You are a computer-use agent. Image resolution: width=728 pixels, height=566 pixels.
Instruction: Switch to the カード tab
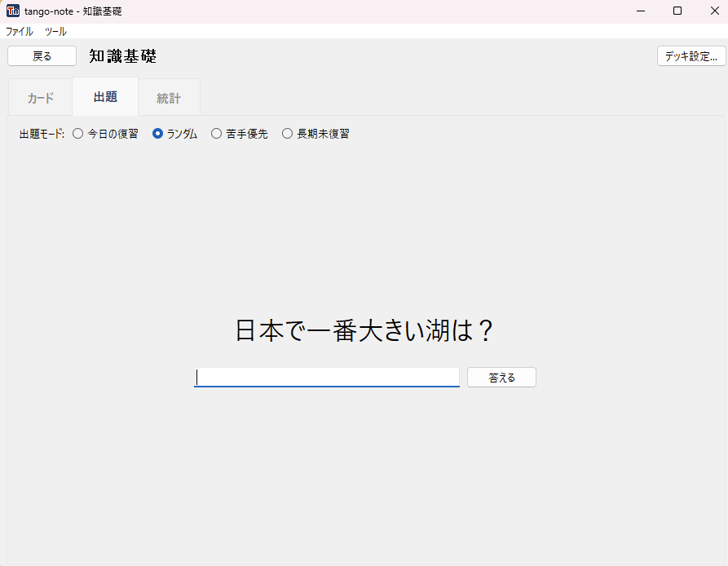pyautogui.click(x=41, y=98)
